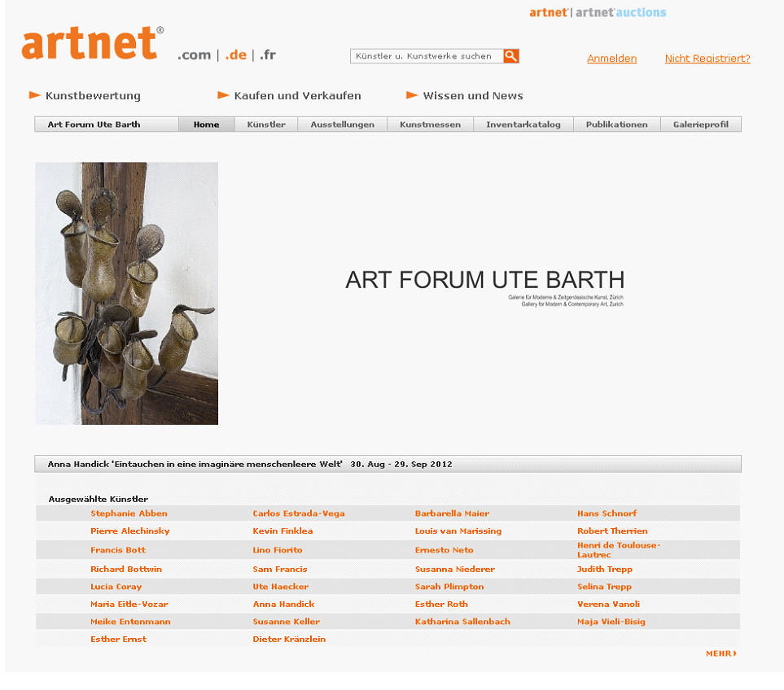Open the Ausstellungen tab
The image size is (784, 690).
coord(342,124)
